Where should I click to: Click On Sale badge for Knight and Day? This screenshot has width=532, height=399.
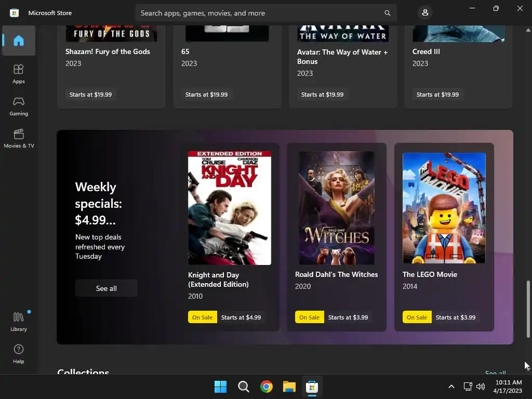tap(202, 317)
